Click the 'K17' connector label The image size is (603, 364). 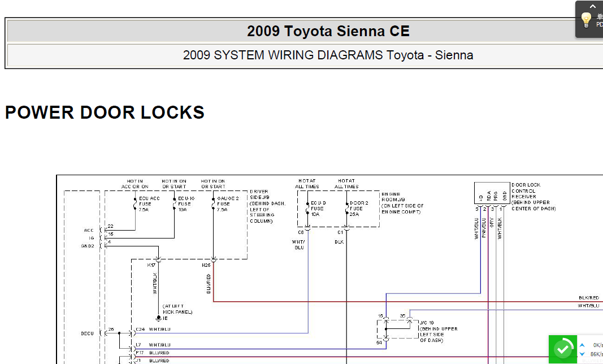pos(151,265)
